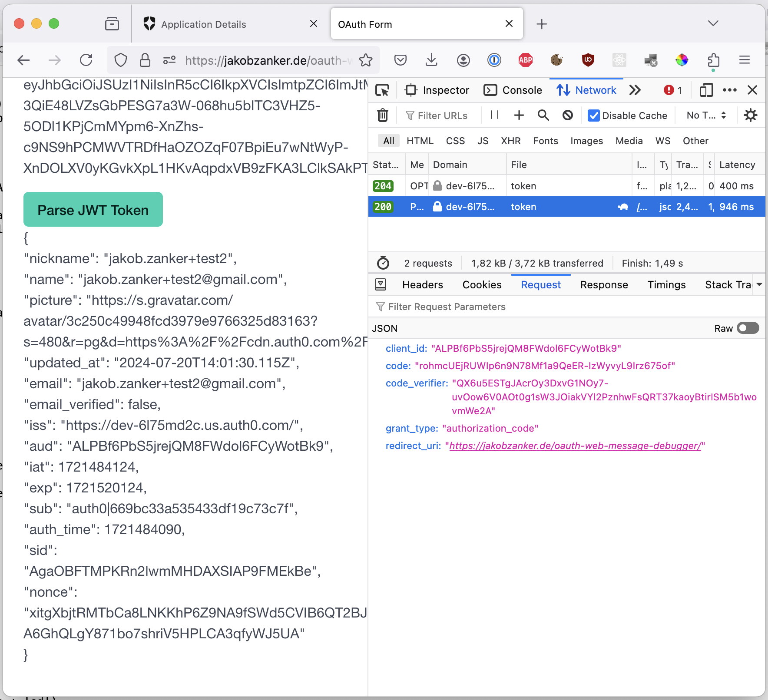Click the browser address bar URL

pos(268,60)
